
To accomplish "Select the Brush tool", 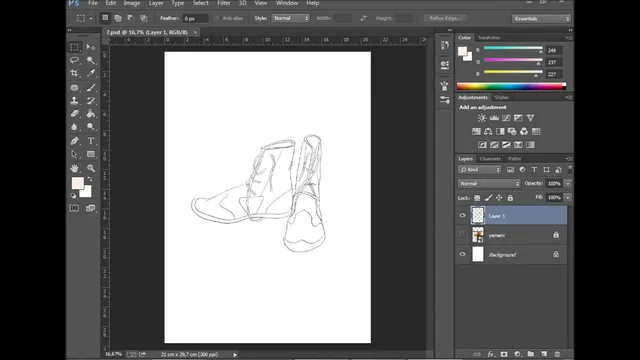I will click(91, 87).
